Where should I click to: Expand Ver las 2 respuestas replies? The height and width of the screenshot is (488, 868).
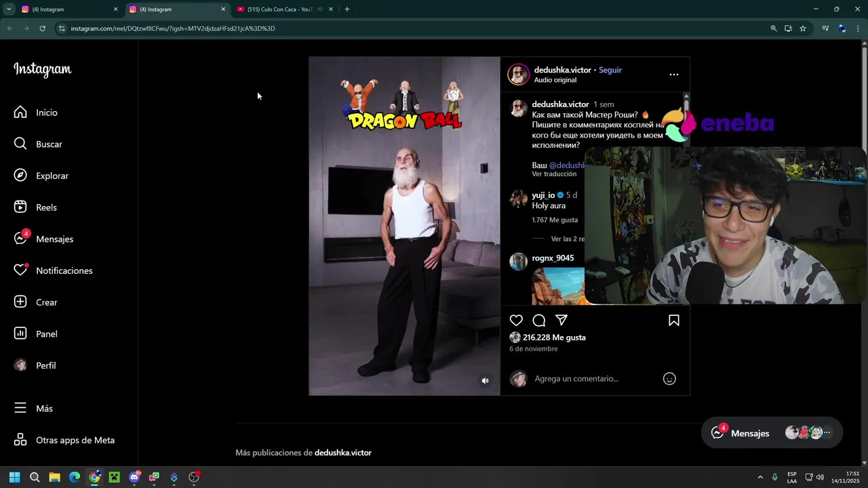568,239
